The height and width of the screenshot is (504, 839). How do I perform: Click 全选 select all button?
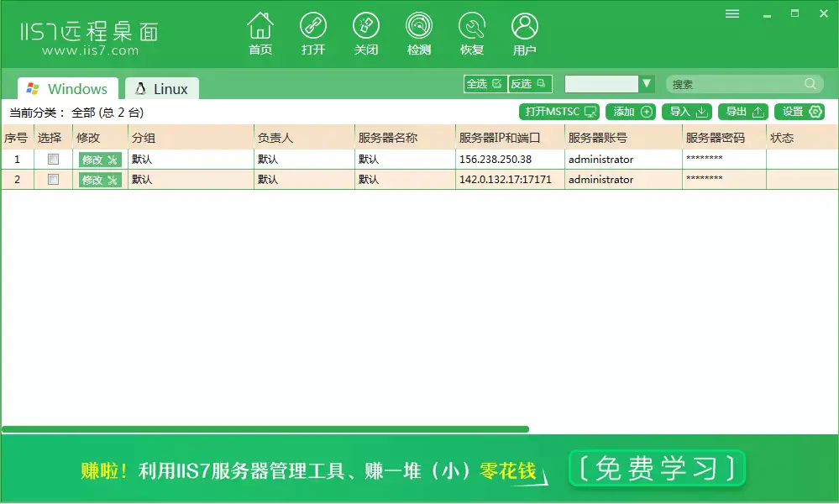click(485, 84)
